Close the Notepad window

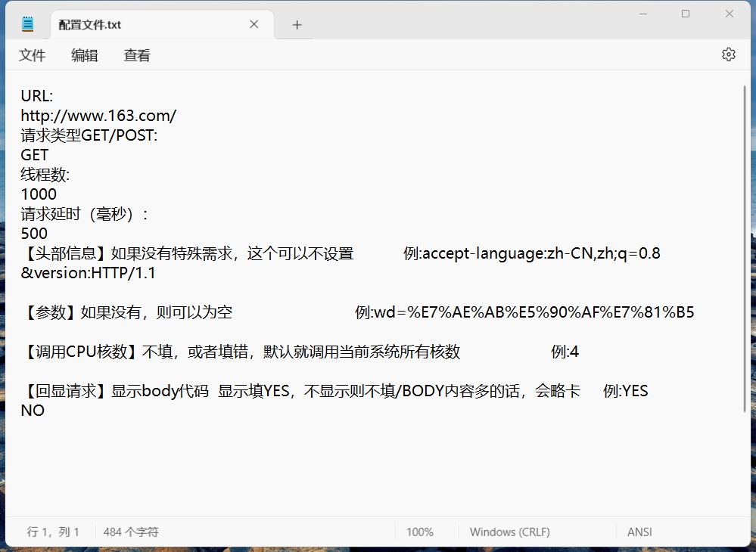[x=730, y=14]
